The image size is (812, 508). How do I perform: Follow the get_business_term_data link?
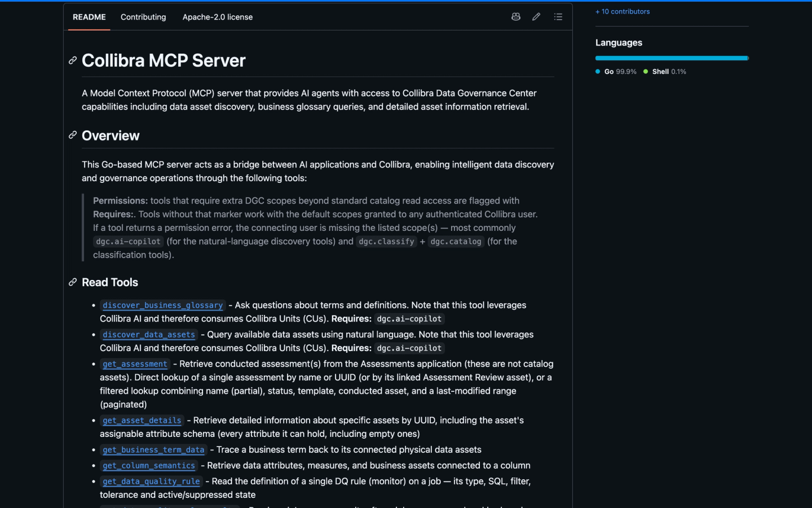pos(153,450)
